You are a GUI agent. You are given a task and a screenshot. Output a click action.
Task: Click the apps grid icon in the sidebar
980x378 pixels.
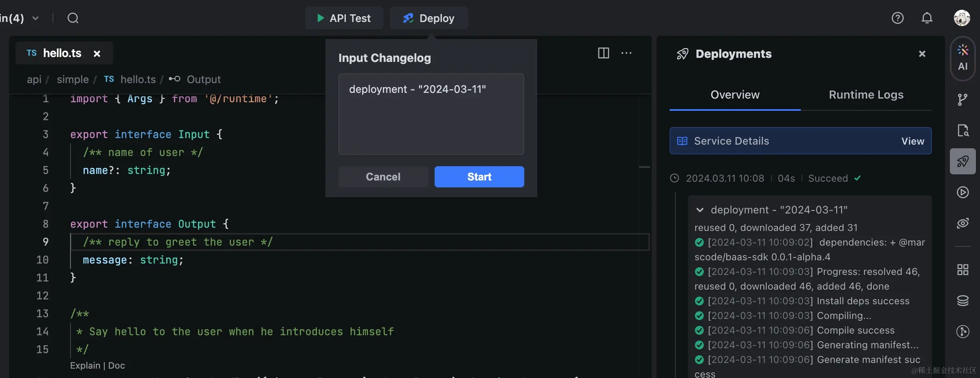click(962, 270)
